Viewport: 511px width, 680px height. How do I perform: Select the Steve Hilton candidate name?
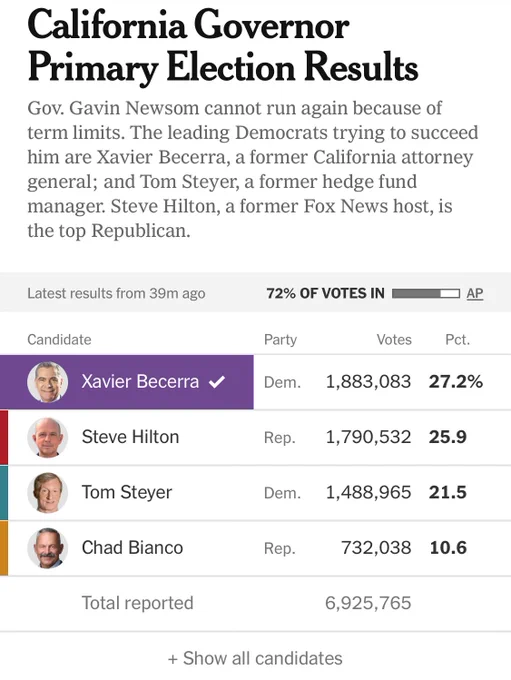(x=130, y=437)
